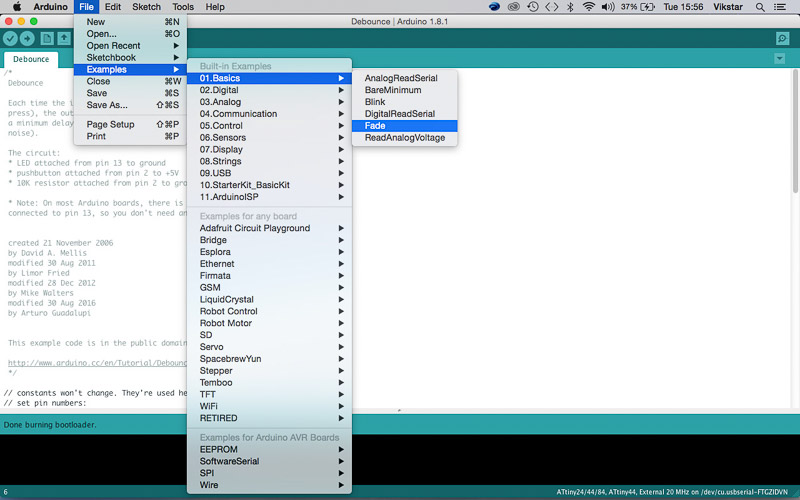Expand the Servo library examples
This screenshot has width=800, height=500.
[x=269, y=347]
